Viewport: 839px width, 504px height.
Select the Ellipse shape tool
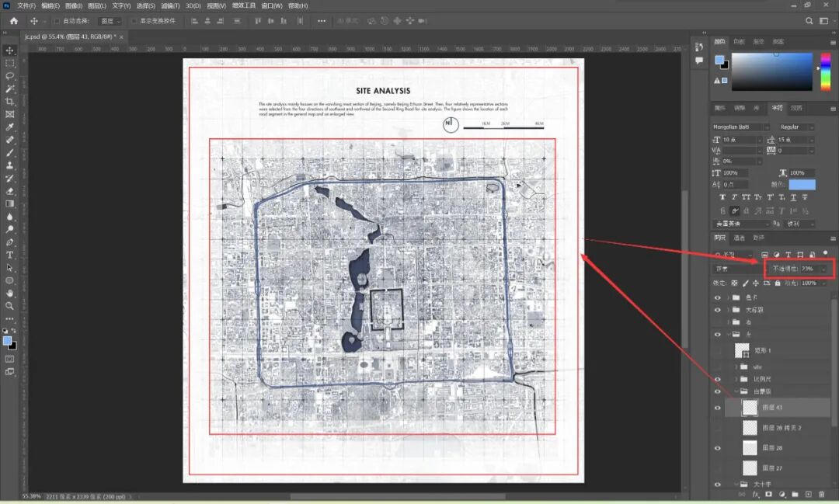(x=9, y=281)
